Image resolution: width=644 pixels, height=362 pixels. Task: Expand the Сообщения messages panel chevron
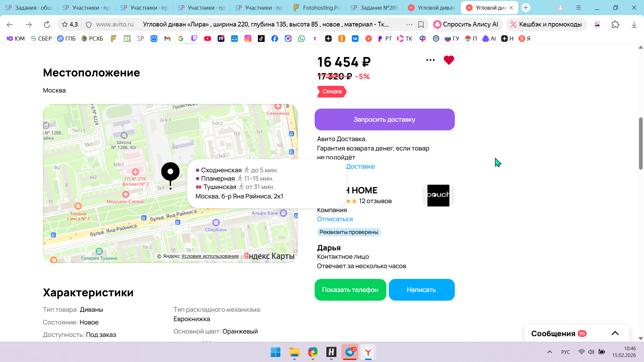point(615,333)
